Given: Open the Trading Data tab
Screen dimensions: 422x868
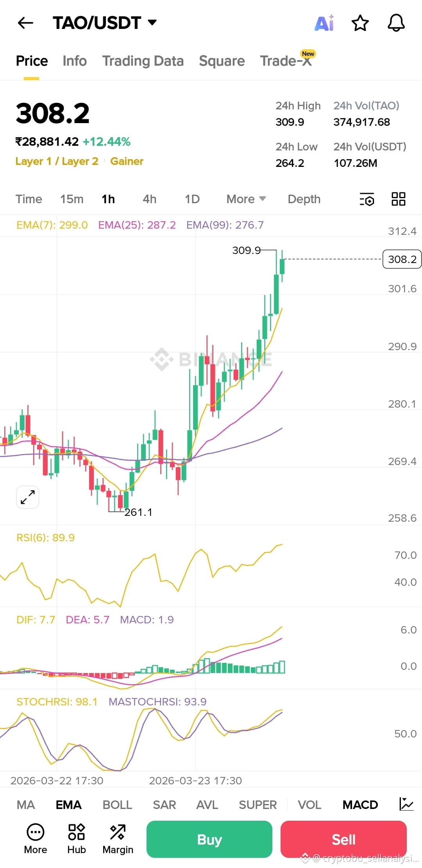Looking at the screenshot, I should tap(143, 61).
